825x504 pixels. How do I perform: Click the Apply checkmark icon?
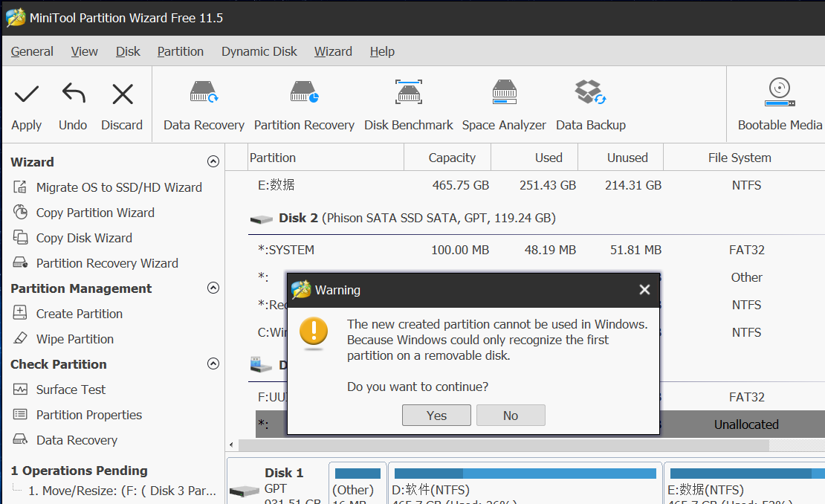coord(27,94)
